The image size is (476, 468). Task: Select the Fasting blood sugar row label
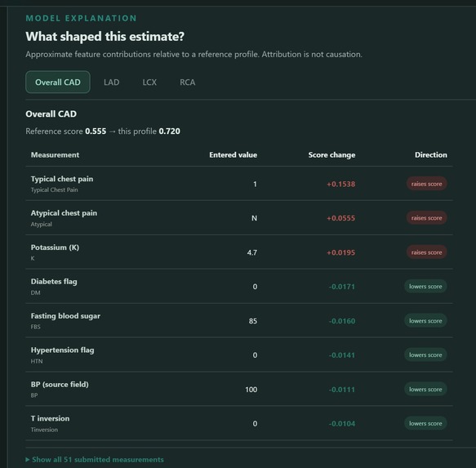pyautogui.click(x=65, y=316)
